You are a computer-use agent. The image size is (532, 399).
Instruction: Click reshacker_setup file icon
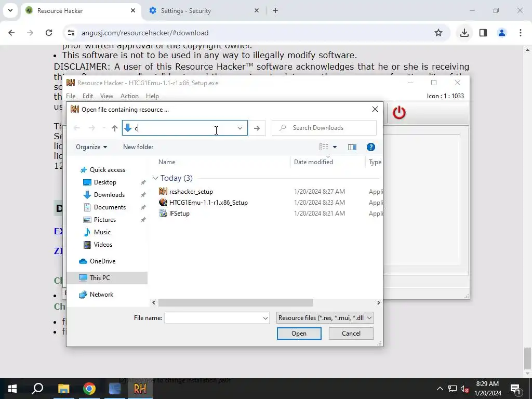pos(163,191)
